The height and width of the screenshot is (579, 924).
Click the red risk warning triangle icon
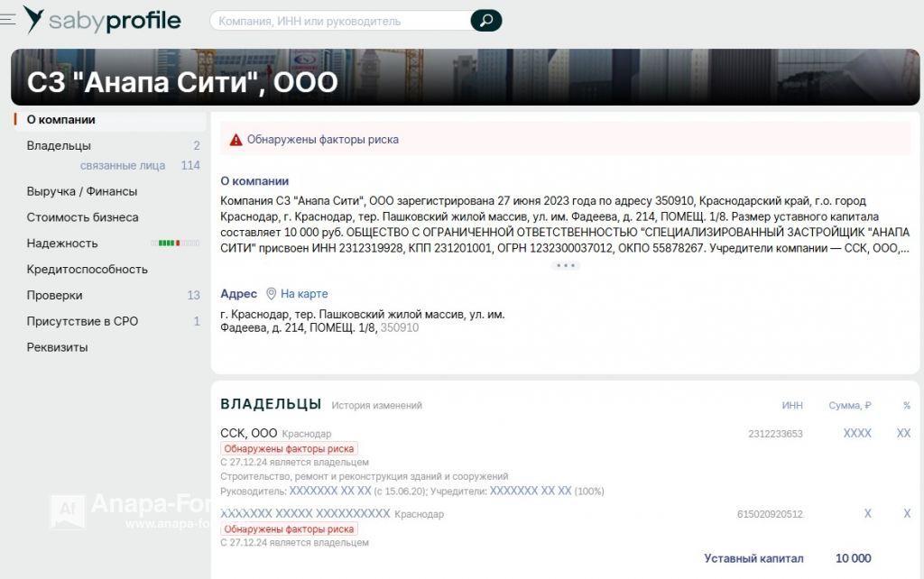(x=235, y=139)
